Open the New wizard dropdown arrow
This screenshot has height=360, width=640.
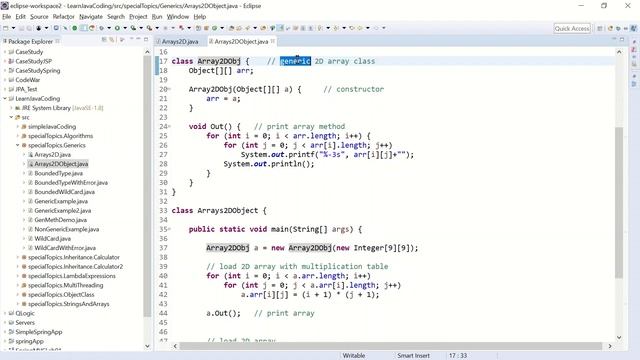pyautogui.click(x=13, y=28)
